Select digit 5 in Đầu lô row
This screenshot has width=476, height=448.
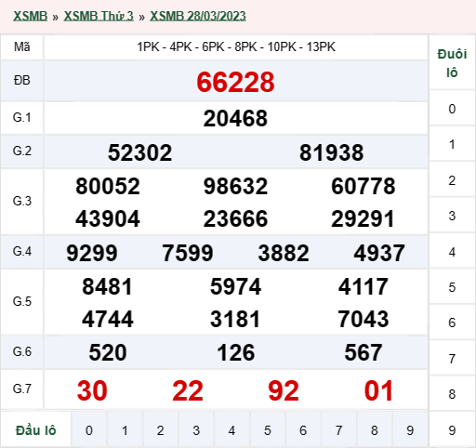[268, 430]
